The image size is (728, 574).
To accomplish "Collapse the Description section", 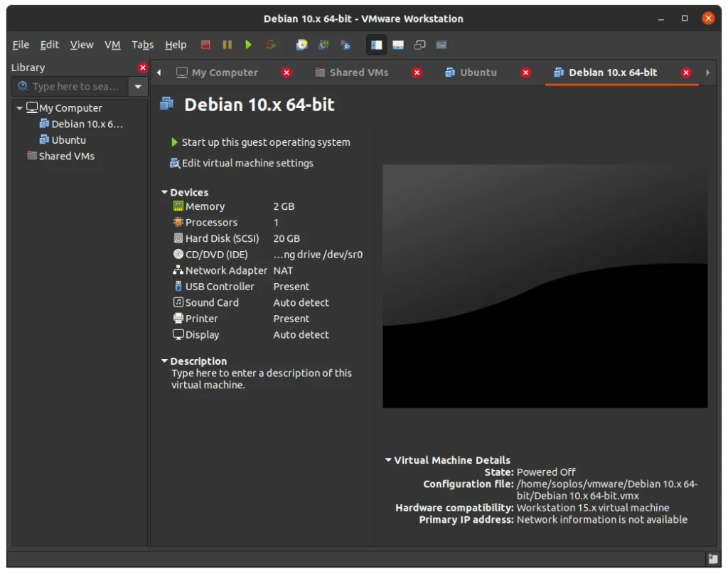I will pos(164,361).
